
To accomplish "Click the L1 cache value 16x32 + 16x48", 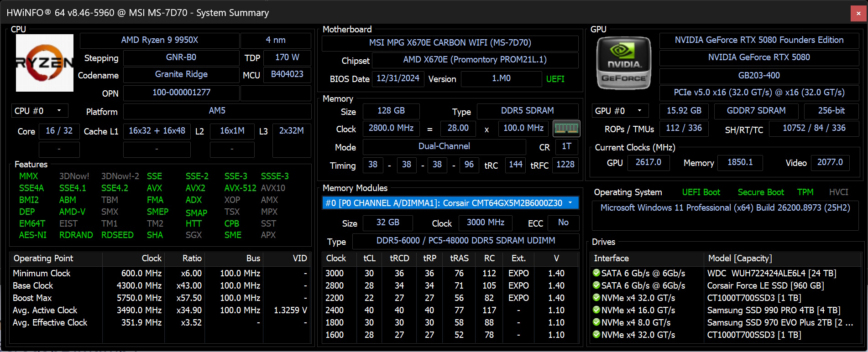I will pos(157,131).
